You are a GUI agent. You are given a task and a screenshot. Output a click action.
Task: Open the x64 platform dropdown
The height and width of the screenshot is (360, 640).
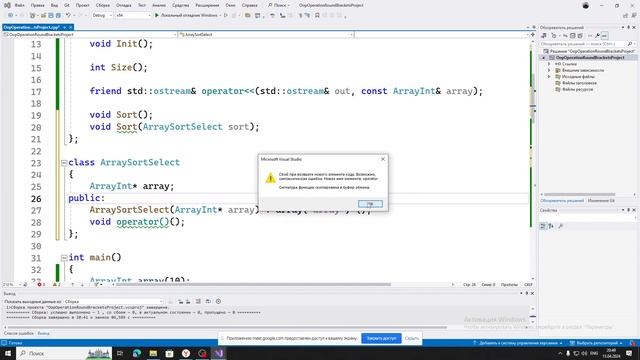(x=133, y=15)
